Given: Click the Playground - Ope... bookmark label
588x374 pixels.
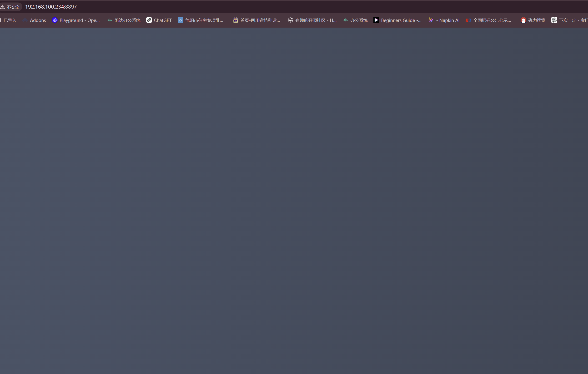Looking at the screenshot, I should coord(80,20).
